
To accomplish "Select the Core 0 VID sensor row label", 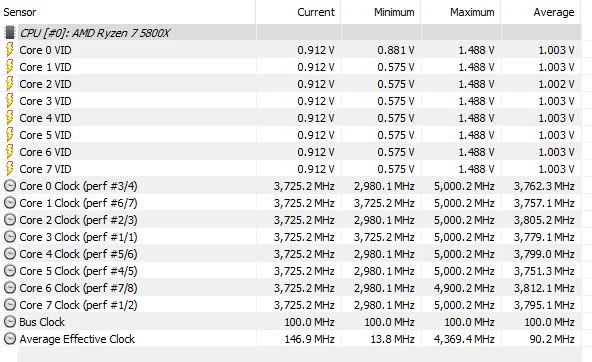I will tap(45, 50).
